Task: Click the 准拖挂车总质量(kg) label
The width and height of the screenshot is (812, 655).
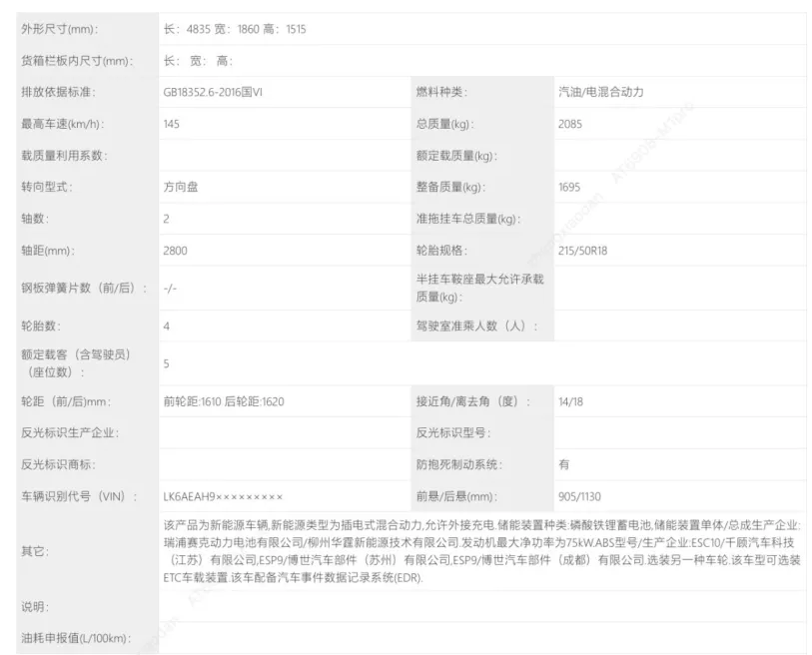Action: 468,219
